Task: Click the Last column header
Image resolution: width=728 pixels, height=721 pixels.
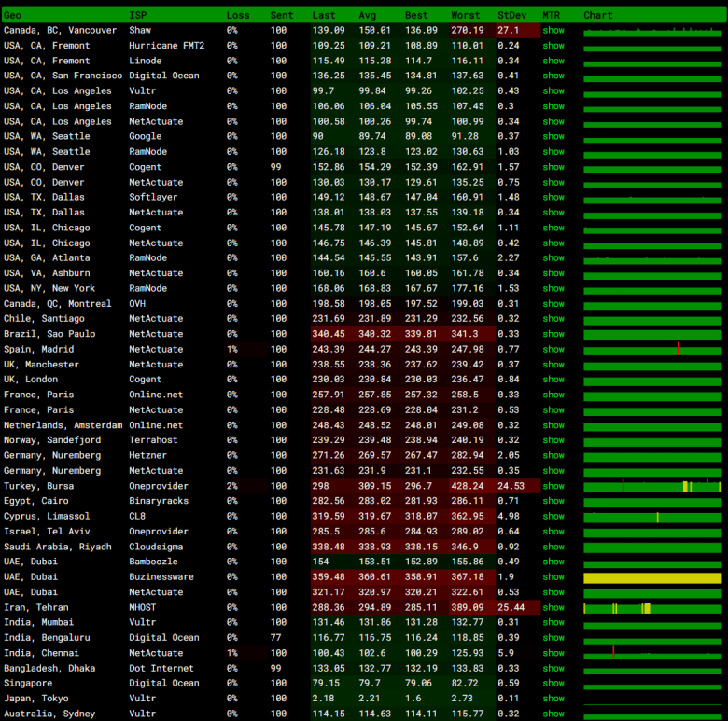Action: pos(324,15)
